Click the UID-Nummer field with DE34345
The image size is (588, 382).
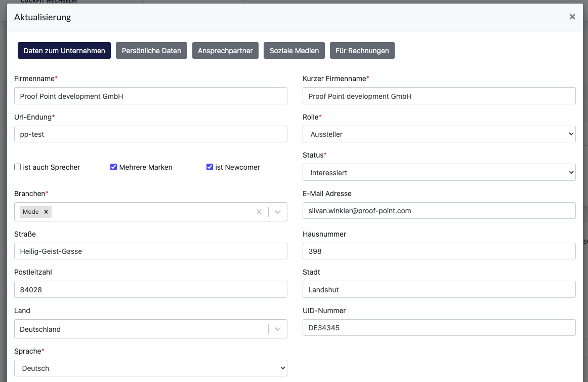(x=439, y=328)
